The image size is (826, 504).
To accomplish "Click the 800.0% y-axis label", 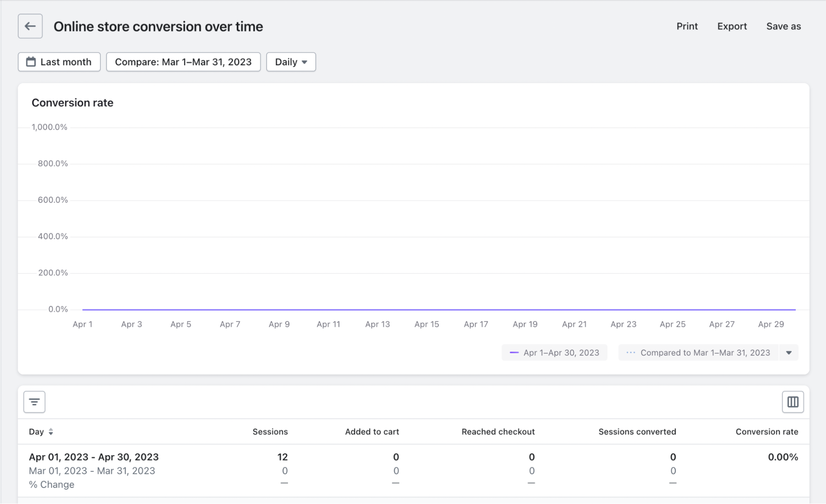I will coord(52,164).
